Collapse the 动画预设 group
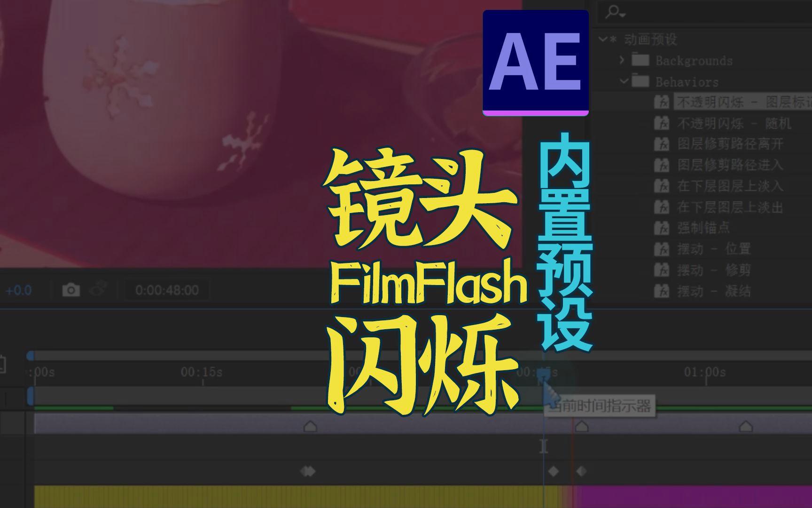Image resolution: width=812 pixels, height=508 pixels. [603, 40]
